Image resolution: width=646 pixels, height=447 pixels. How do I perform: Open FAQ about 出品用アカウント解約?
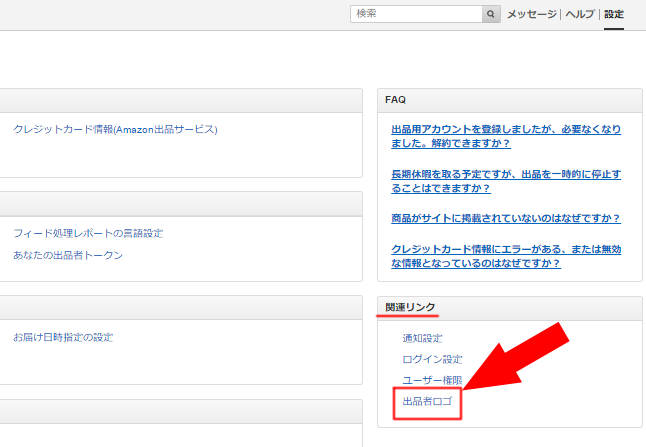(506, 136)
